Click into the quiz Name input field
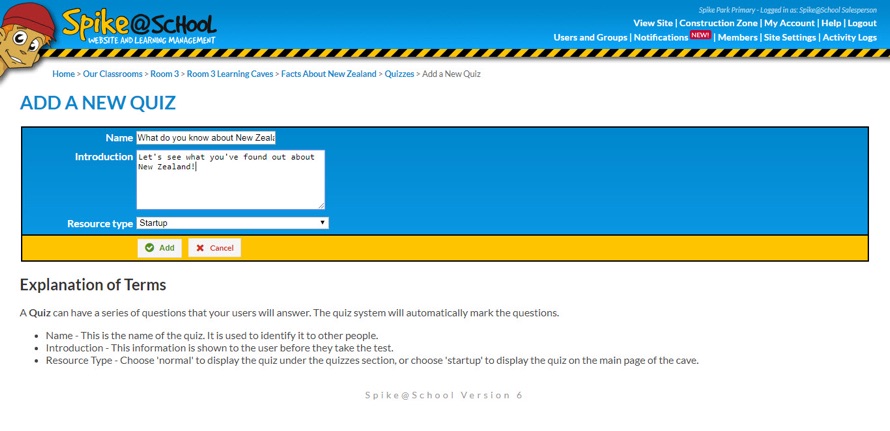The image size is (890, 431). point(206,138)
